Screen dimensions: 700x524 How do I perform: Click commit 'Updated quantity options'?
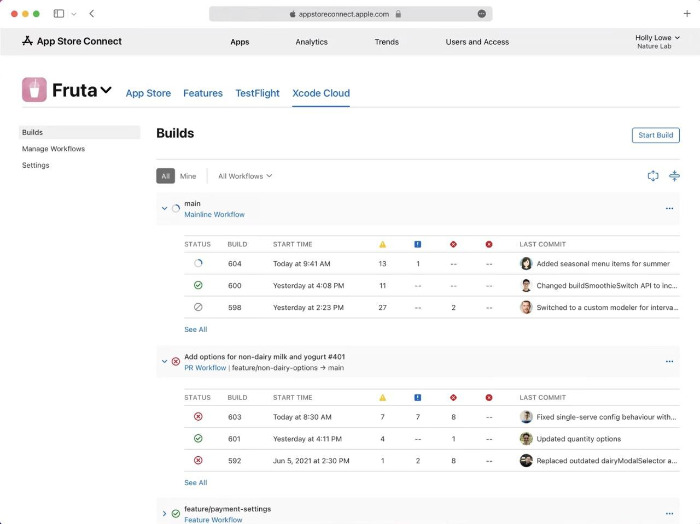tap(579, 439)
